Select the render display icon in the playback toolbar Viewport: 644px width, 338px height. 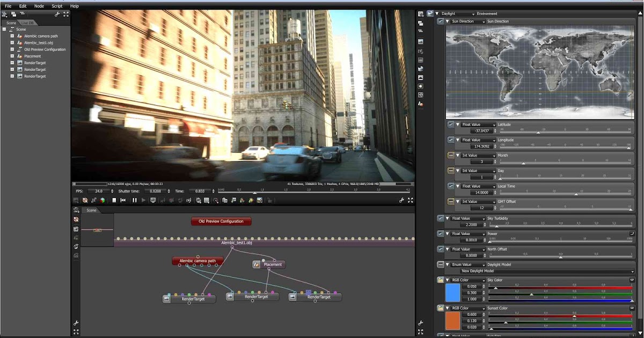[153, 200]
